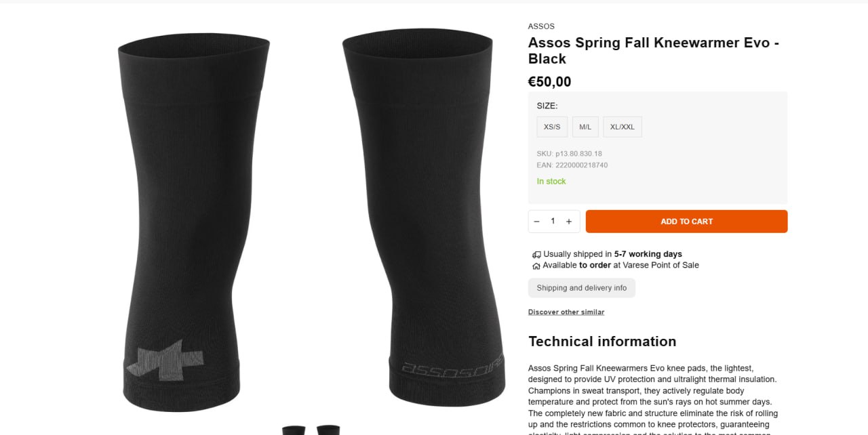The width and height of the screenshot is (868, 435).
Task: Click the store house icon
Action: (536, 266)
